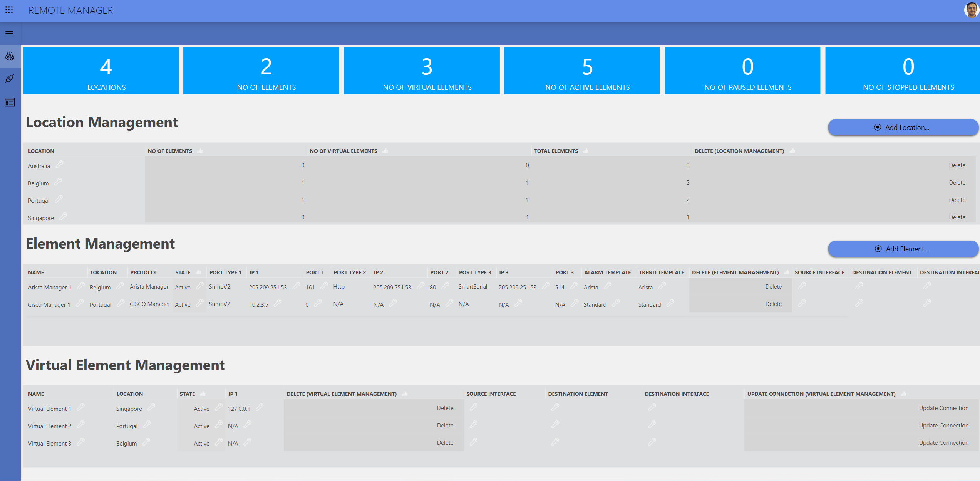Open the first sidebar knot-shaped icon

(10, 56)
